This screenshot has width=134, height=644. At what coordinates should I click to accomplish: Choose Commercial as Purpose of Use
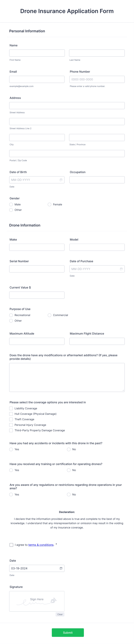pyautogui.click(x=49, y=315)
